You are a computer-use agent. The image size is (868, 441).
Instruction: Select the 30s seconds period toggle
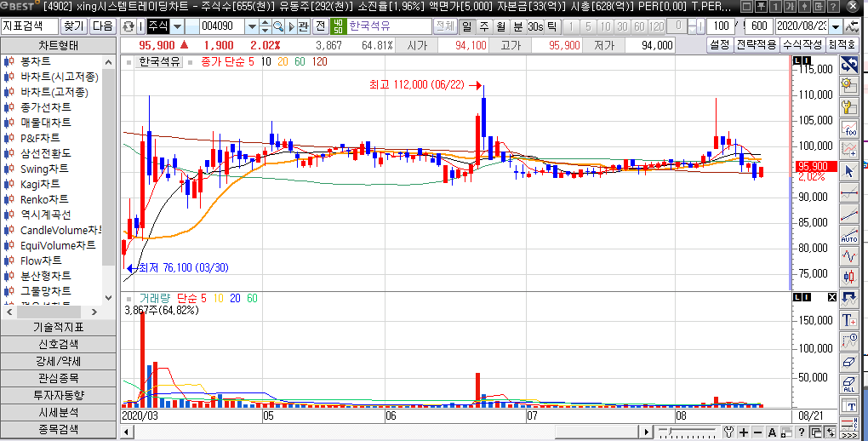535,26
